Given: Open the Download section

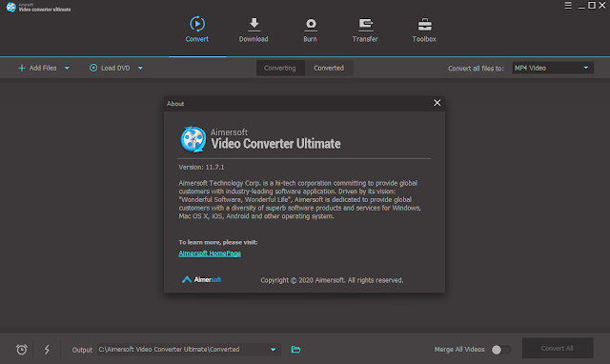Looking at the screenshot, I should [x=254, y=30].
